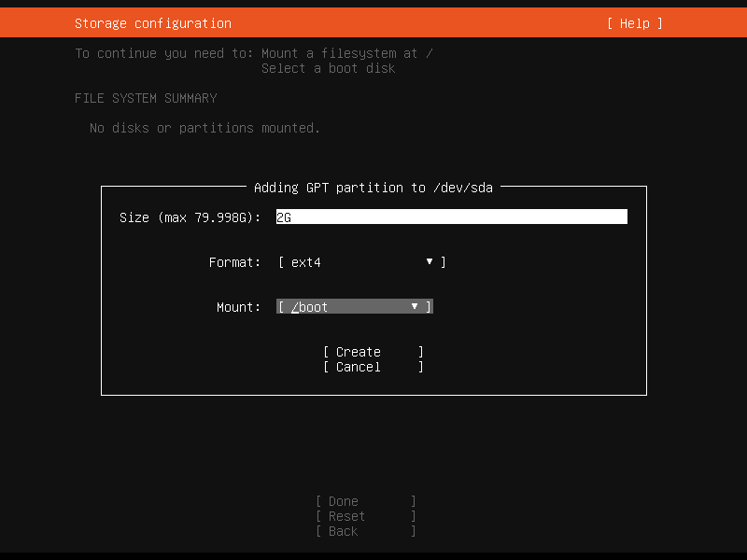Open the Format ext4 dropdown
Image resolution: width=747 pixels, height=560 pixels.
[x=362, y=262]
